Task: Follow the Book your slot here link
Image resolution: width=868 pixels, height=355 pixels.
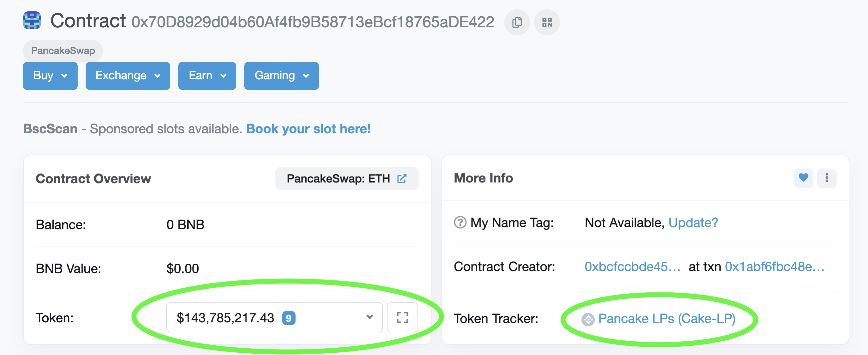Action: tap(308, 129)
